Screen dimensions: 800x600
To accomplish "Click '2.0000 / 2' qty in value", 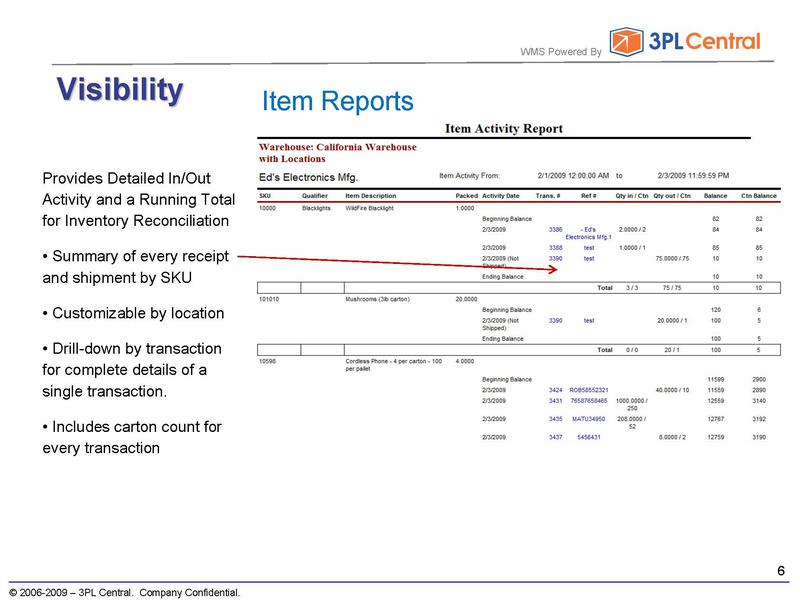I will tap(632, 230).
